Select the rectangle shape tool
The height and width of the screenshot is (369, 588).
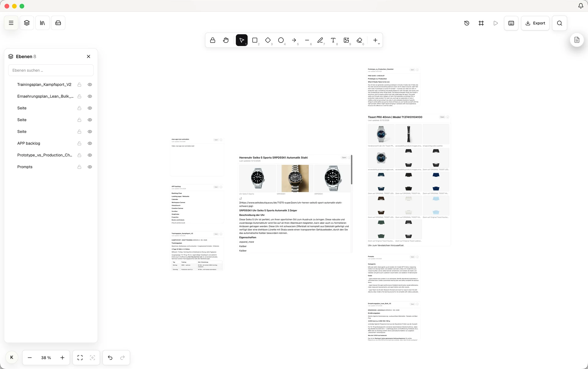[255, 40]
